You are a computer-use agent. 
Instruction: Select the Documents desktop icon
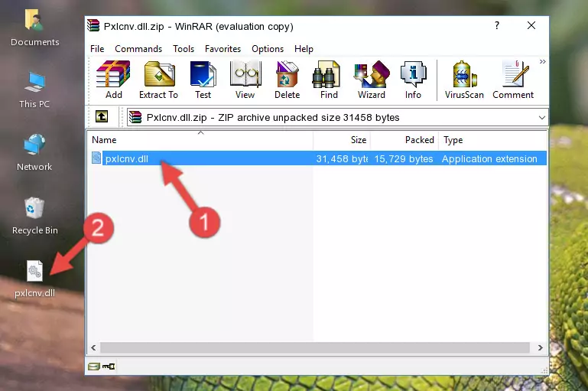click(34, 28)
